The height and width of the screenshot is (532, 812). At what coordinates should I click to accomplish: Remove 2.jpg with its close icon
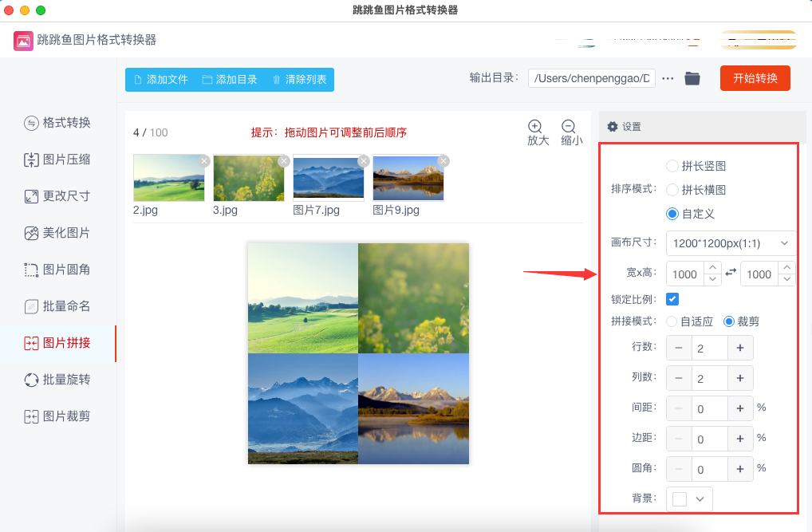pyautogui.click(x=204, y=161)
